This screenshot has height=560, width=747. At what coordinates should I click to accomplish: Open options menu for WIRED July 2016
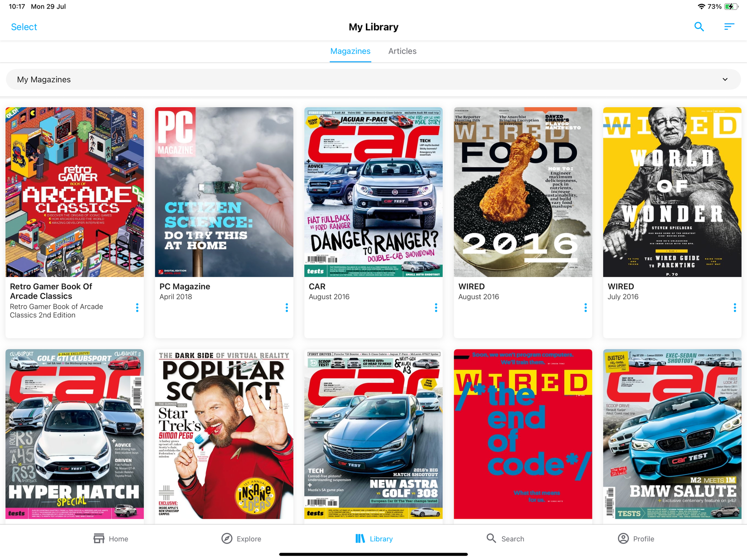[x=735, y=308]
